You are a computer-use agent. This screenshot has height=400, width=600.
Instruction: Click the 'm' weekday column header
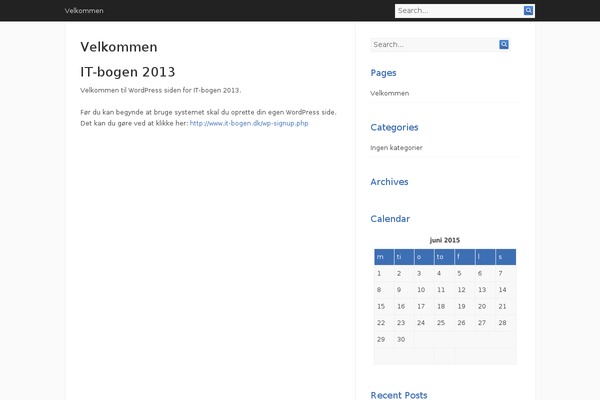click(x=384, y=257)
